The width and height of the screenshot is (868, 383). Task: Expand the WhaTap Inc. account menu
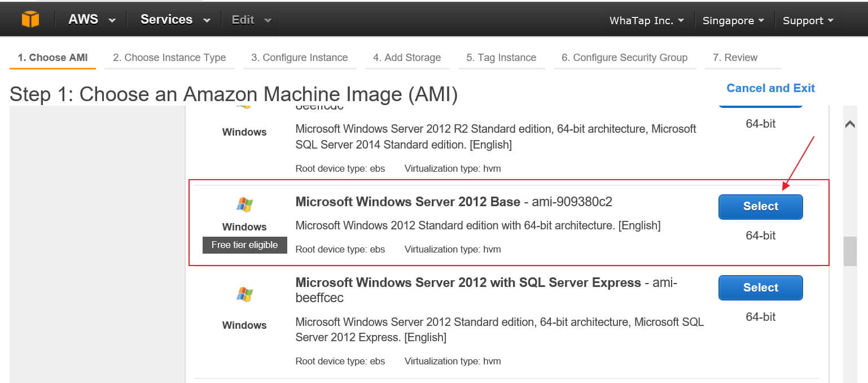pos(647,20)
